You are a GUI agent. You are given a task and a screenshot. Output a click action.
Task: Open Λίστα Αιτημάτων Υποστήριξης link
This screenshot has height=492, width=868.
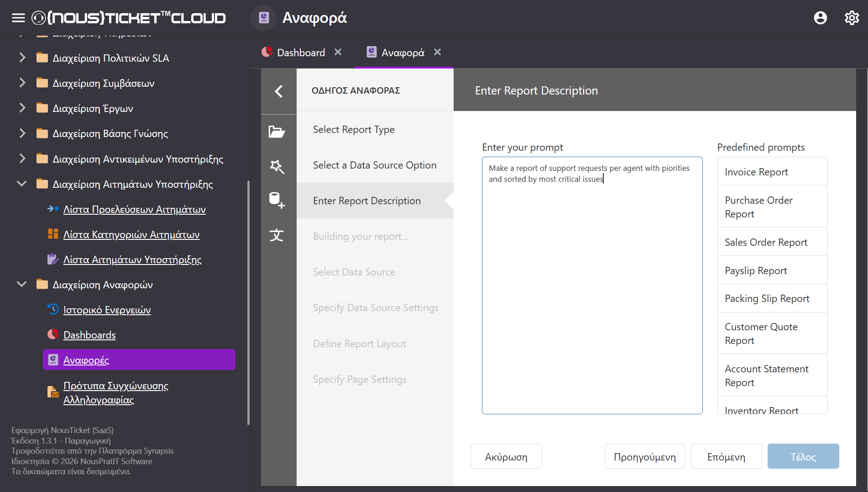[x=132, y=259]
